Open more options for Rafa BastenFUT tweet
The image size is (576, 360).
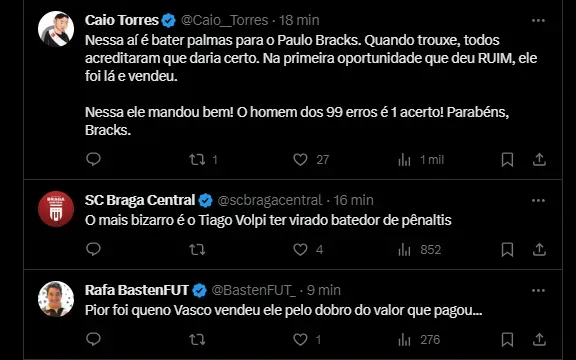coord(538,291)
